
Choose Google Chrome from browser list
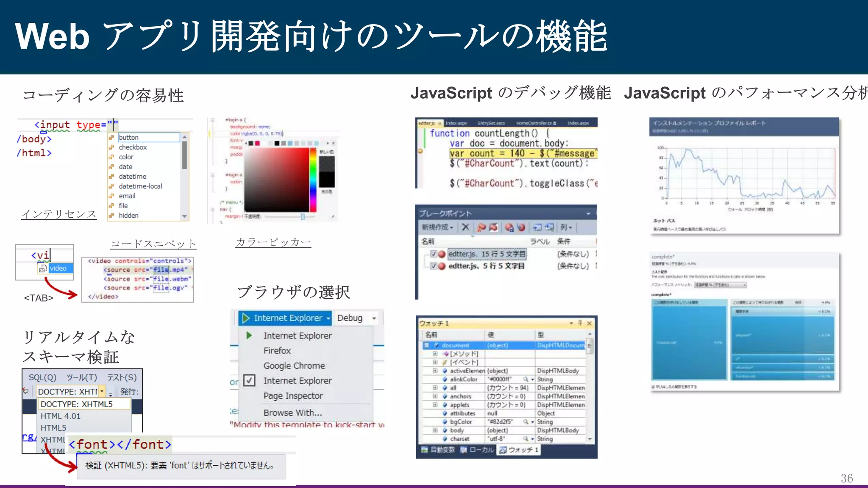click(294, 366)
